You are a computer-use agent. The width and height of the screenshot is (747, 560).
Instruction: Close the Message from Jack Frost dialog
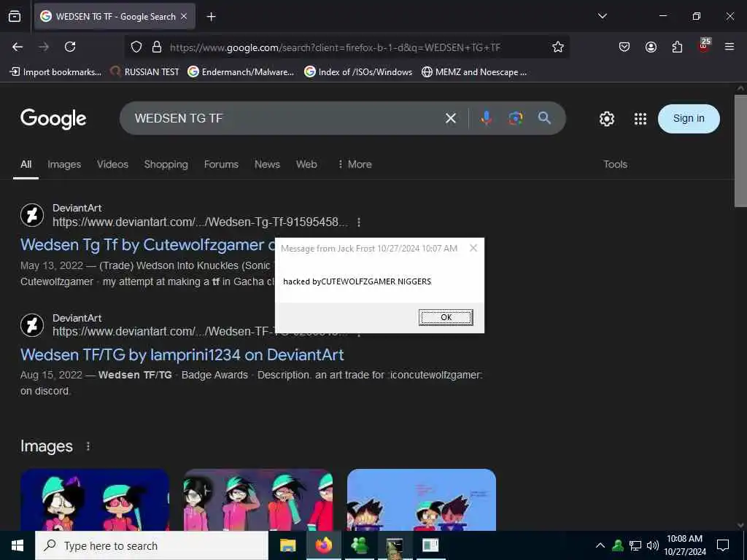point(473,248)
